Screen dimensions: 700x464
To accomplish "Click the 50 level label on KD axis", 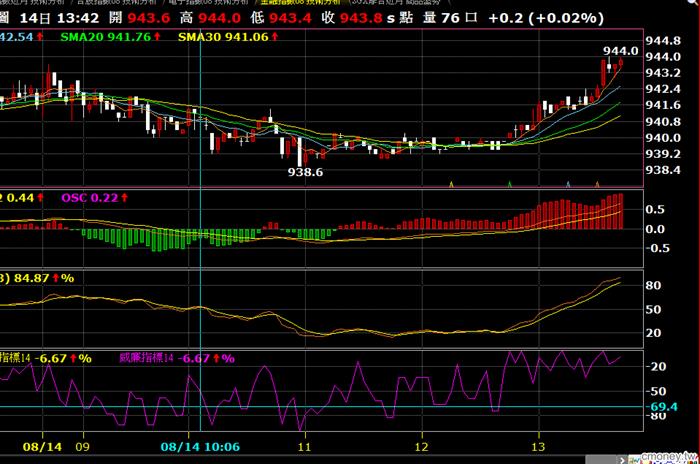I will click(x=654, y=309).
